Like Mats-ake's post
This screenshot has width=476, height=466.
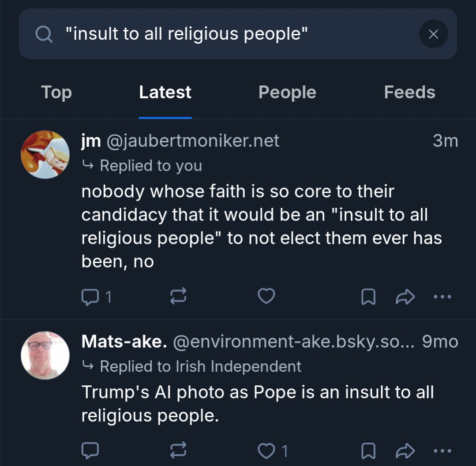pyautogui.click(x=266, y=451)
